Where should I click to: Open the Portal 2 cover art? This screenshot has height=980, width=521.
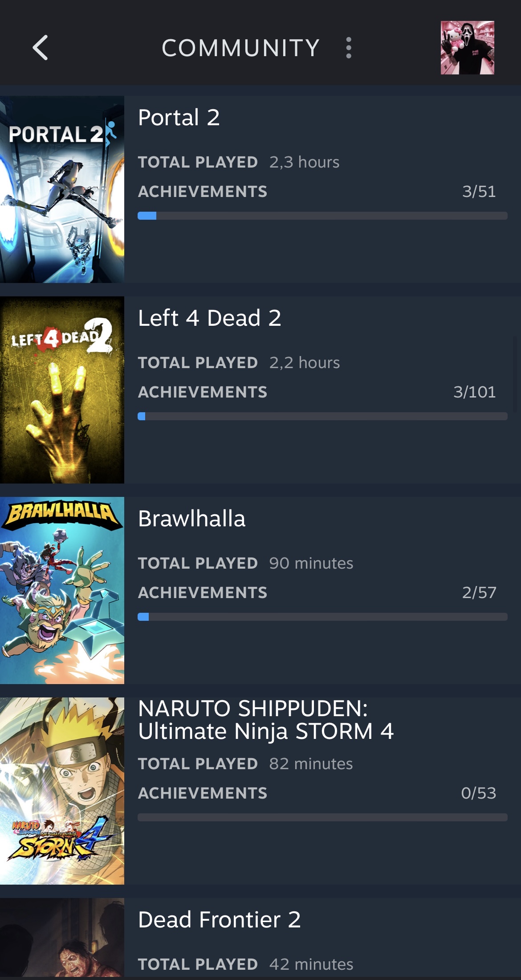62,189
